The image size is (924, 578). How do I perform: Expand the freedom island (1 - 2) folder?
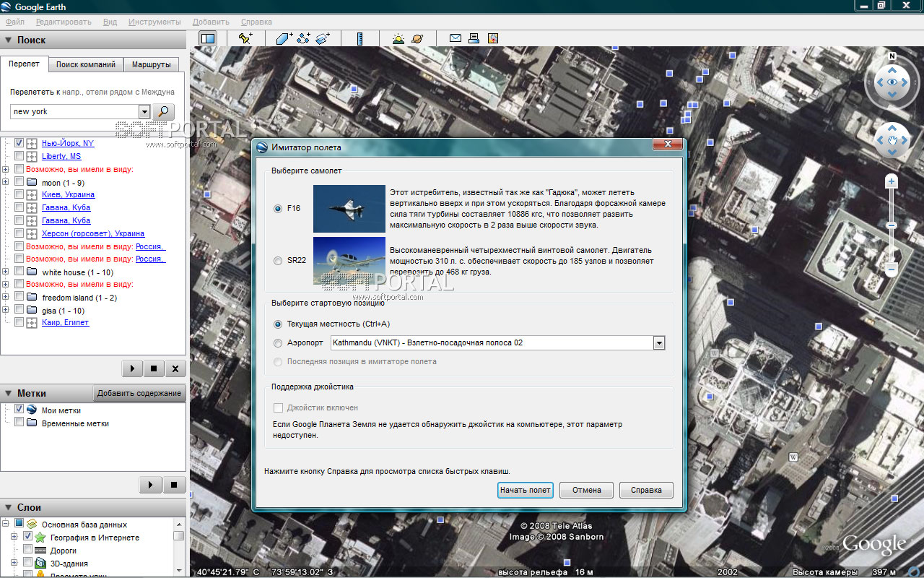pyautogui.click(x=6, y=298)
